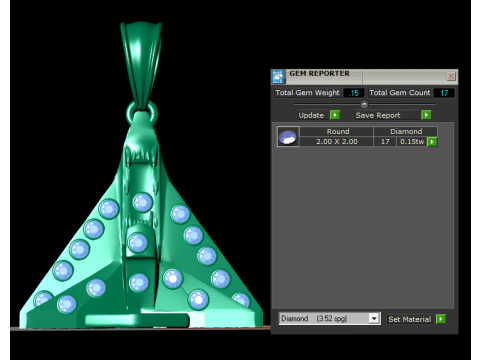Click the green arrow in the 0.15tw row

pyautogui.click(x=432, y=142)
